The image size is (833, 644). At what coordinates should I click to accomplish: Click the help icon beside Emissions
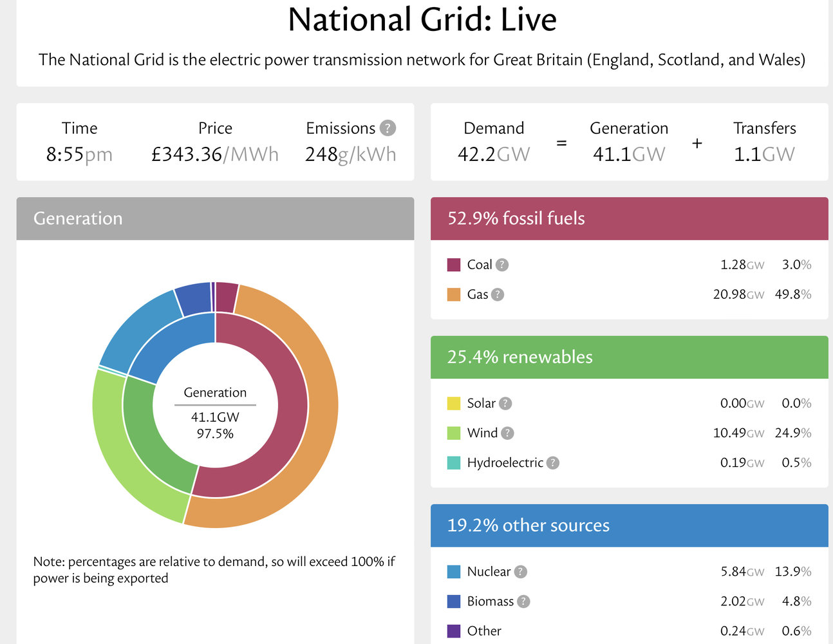[x=388, y=128]
